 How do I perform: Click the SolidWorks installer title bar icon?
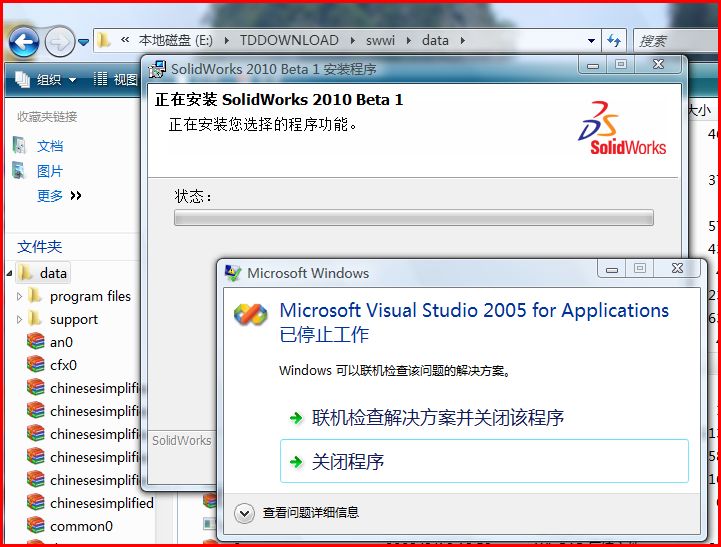coord(157,69)
